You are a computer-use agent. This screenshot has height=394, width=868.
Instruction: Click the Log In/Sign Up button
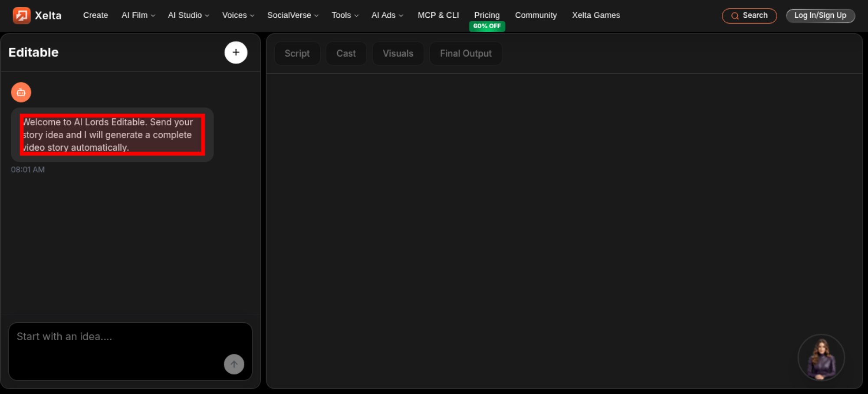tap(820, 16)
